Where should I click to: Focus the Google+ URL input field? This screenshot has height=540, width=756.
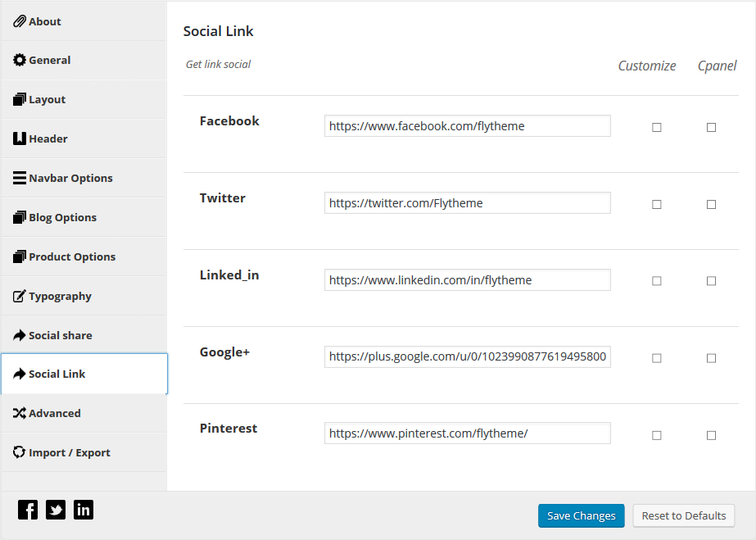tap(467, 356)
